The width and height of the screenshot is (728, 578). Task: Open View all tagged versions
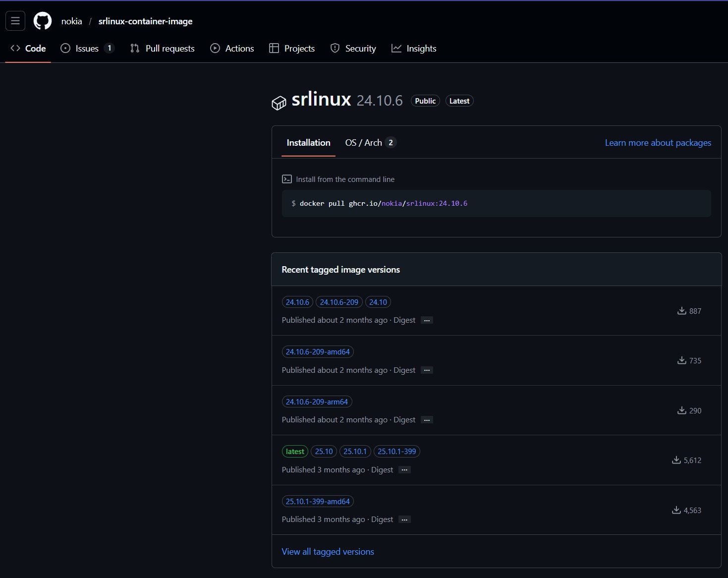point(328,551)
